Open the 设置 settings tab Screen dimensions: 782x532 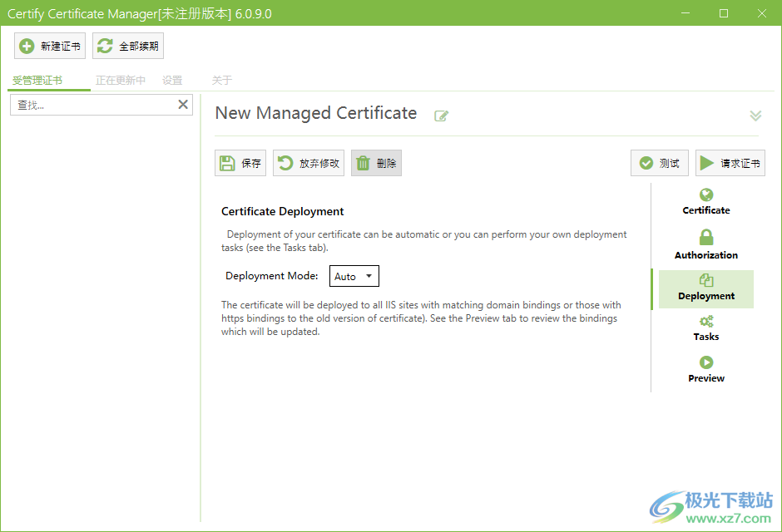[x=172, y=80]
